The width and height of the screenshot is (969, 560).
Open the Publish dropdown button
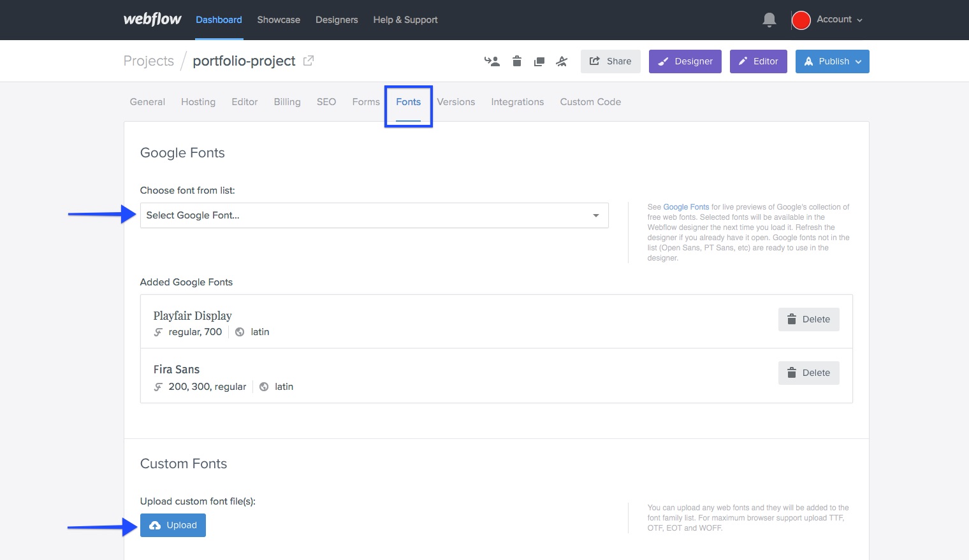pos(833,61)
